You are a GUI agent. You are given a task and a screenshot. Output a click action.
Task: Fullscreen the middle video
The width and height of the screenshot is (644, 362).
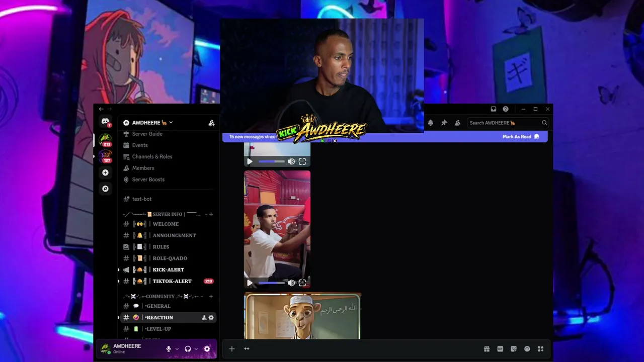302,283
